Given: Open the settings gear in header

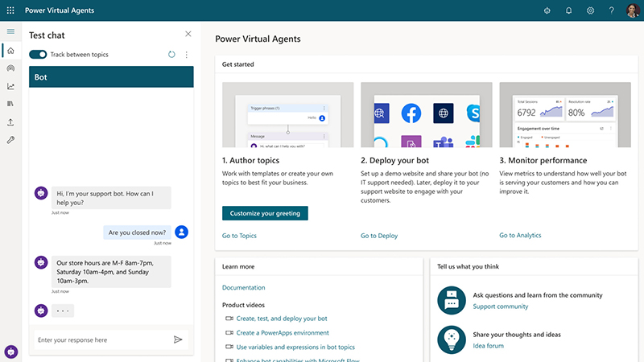Looking at the screenshot, I should tap(590, 10).
